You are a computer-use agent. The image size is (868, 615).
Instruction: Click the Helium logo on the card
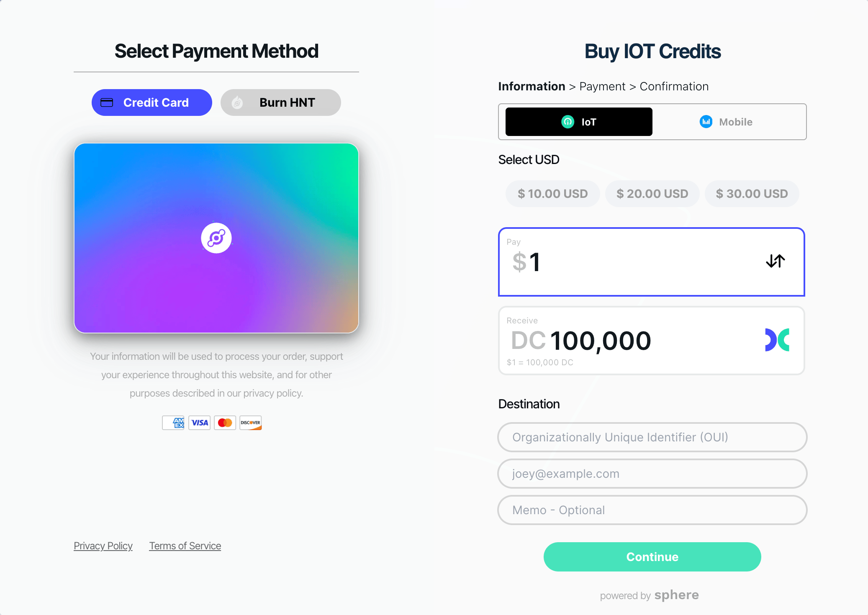pos(216,238)
